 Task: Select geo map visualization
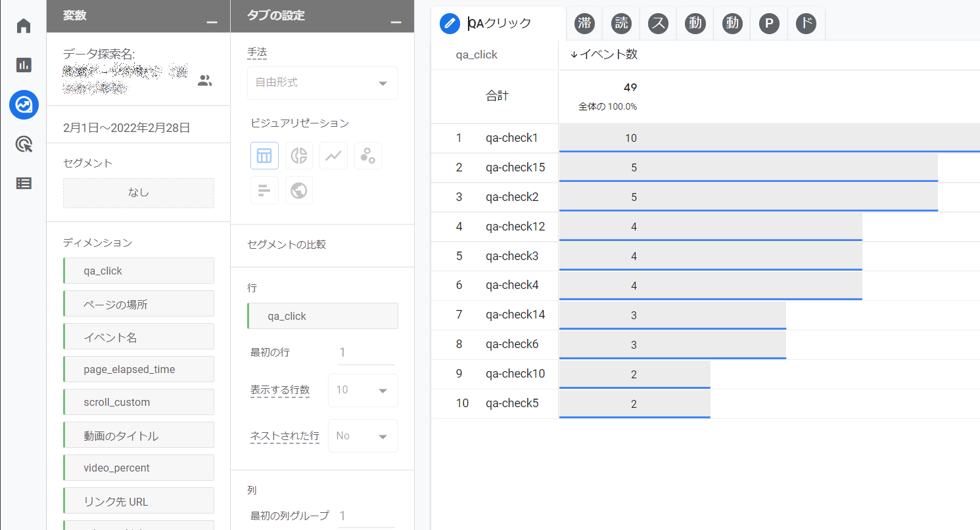point(299,190)
